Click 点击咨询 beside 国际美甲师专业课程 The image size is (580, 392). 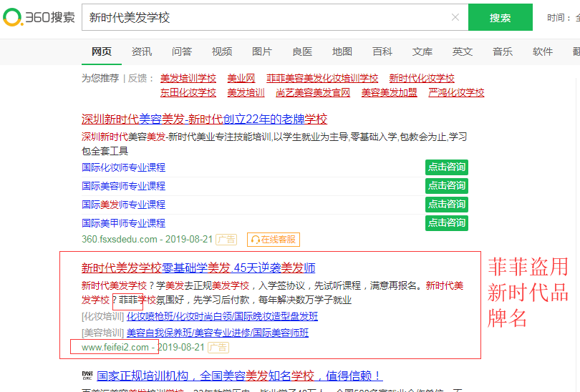pos(446,223)
